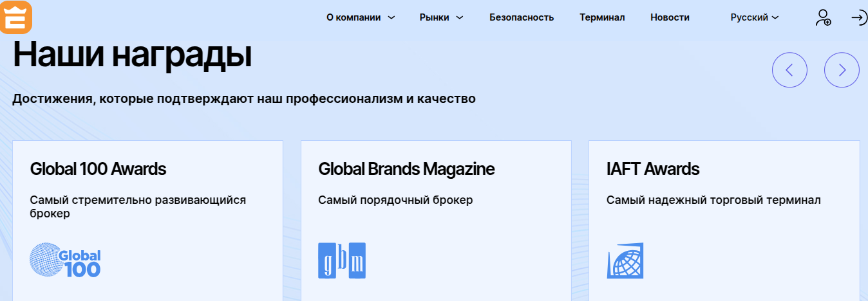
Task: Click the Global 100 globe logo
Action: point(65,260)
